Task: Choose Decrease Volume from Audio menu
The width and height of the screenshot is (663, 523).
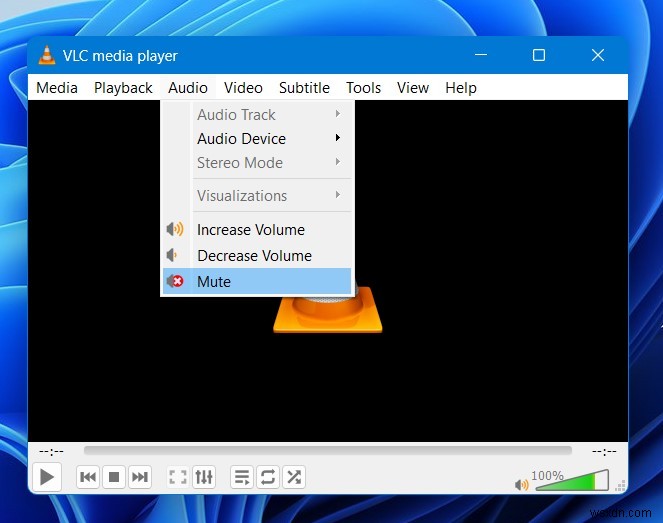Action: [257, 255]
